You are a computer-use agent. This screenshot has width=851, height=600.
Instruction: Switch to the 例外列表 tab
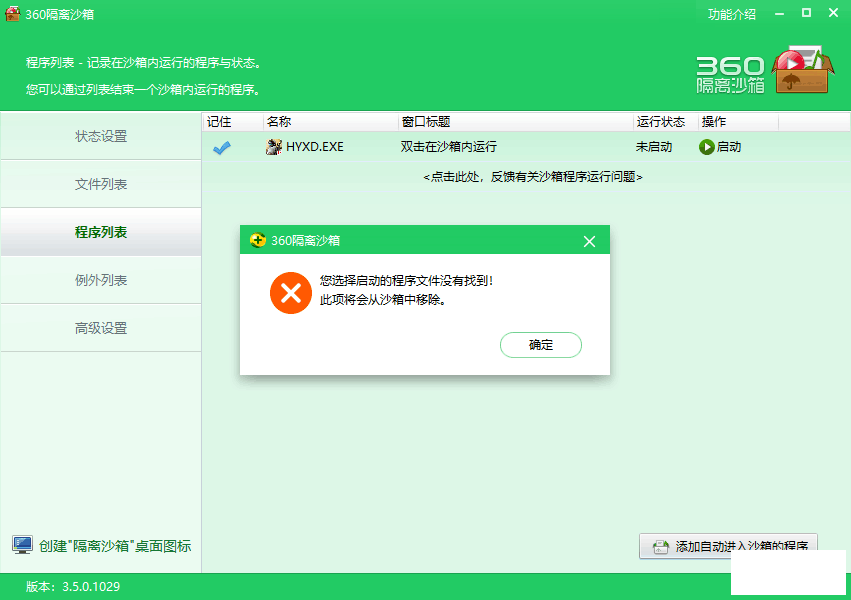click(101, 280)
